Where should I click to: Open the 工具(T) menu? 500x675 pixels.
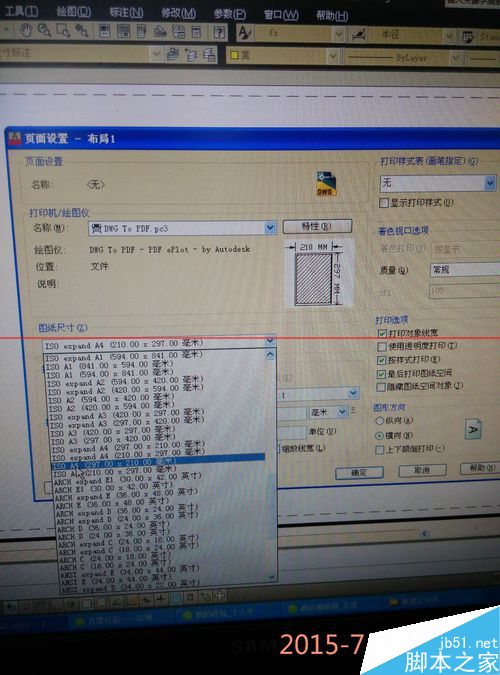pos(21,11)
